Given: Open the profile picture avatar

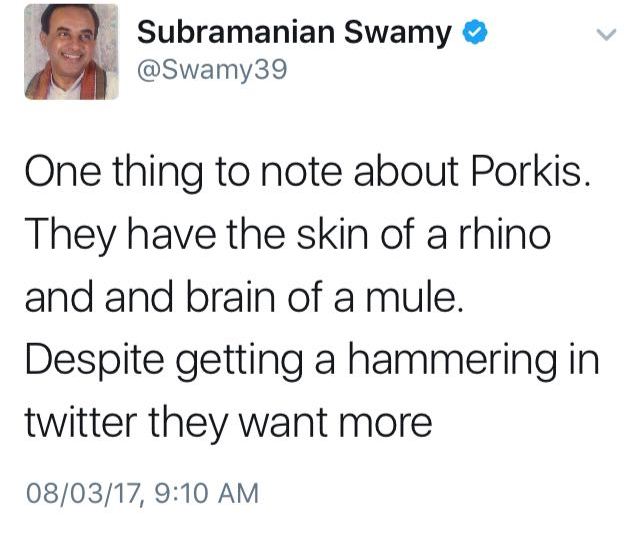Looking at the screenshot, I should [71, 52].
